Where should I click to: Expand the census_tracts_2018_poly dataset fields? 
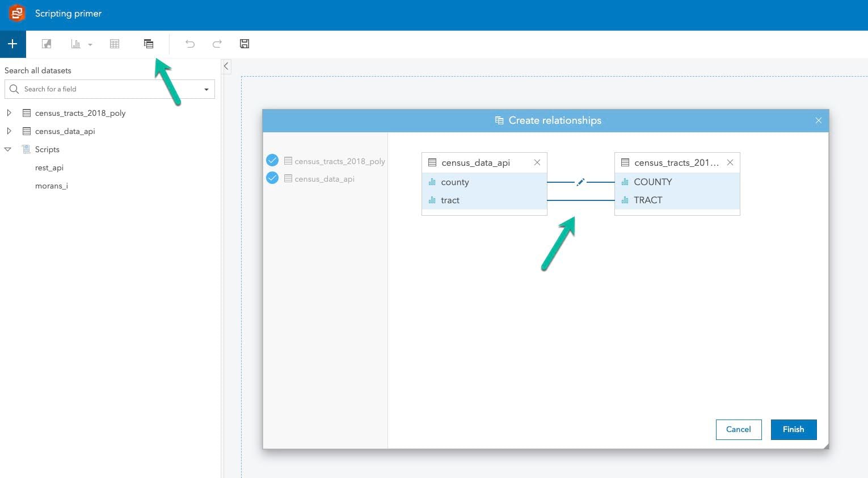point(9,112)
